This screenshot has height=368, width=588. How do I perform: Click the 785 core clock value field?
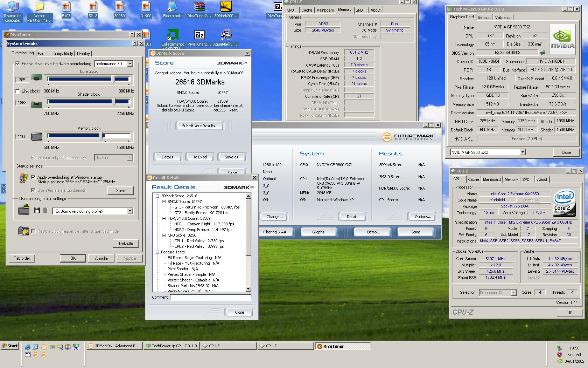coord(22,80)
